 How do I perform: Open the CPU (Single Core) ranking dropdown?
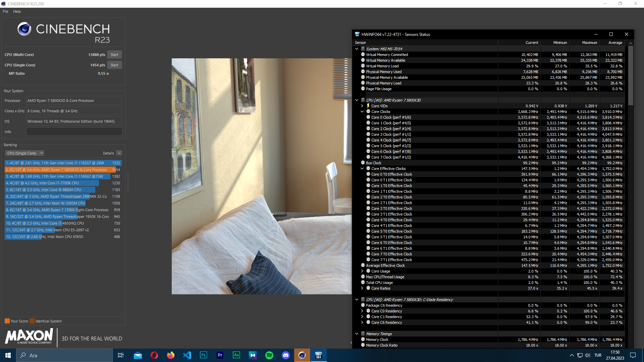coord(24,153)
